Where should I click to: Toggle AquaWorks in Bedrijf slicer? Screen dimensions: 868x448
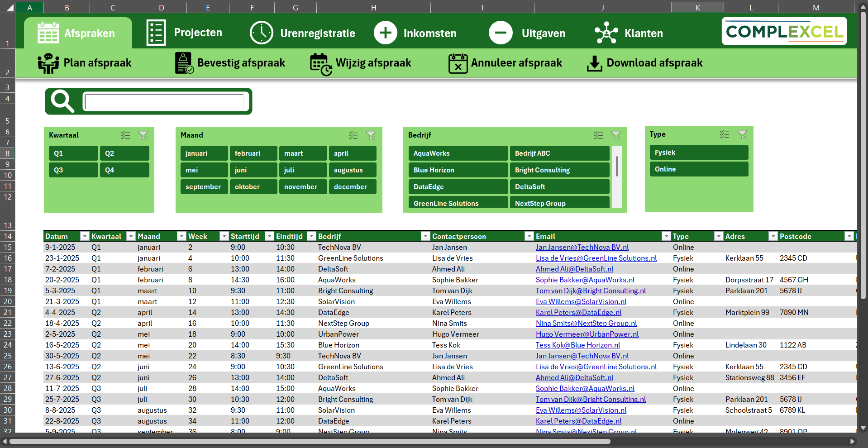click(458, 153)
